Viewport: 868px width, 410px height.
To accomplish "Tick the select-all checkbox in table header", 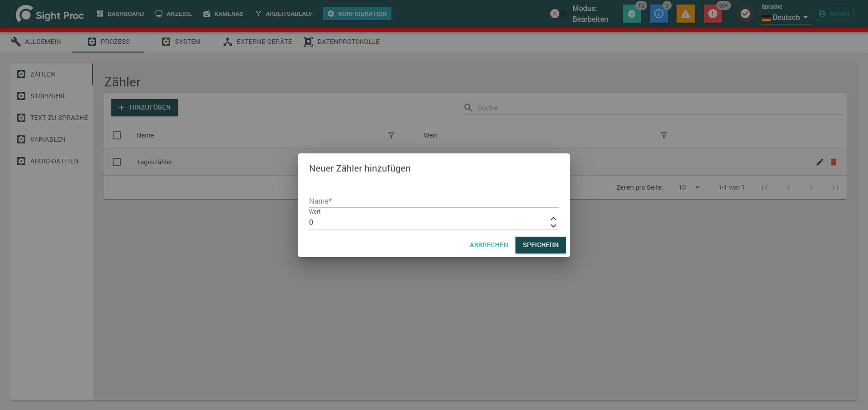I will pyautogui.click(x=117, y=135).
